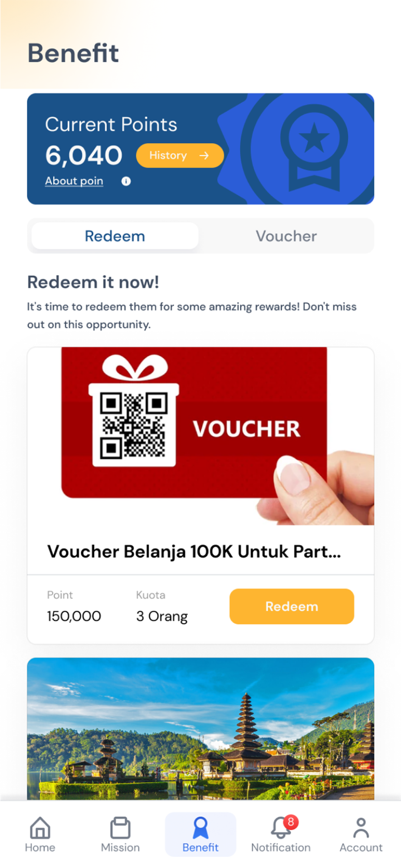Tap the Mission clipboard icon
Screen dimensions: 401x868
[x=120, y=828]
